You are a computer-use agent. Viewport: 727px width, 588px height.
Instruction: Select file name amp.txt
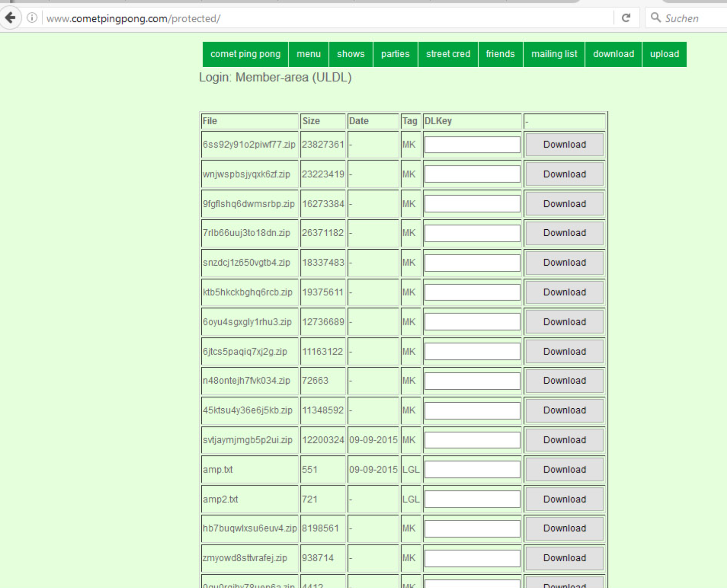pos(218,470)
